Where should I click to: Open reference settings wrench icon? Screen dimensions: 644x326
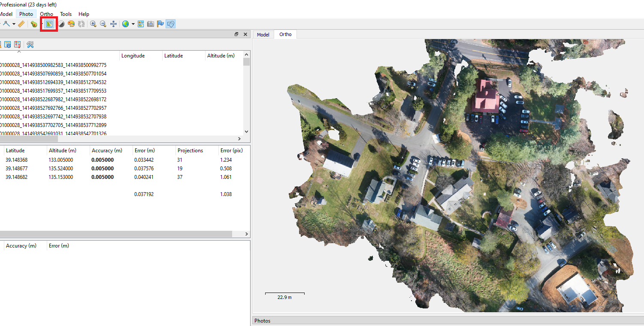(x=30, y=44)
